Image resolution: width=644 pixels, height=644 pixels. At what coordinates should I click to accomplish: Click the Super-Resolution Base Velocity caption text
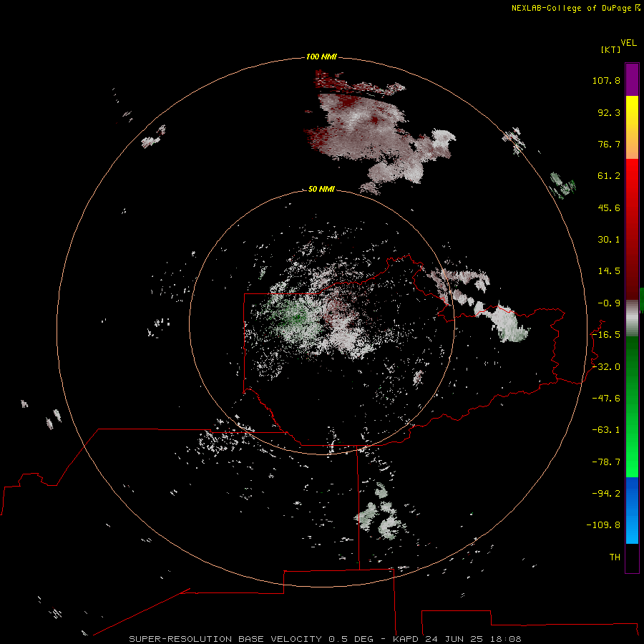325,639
